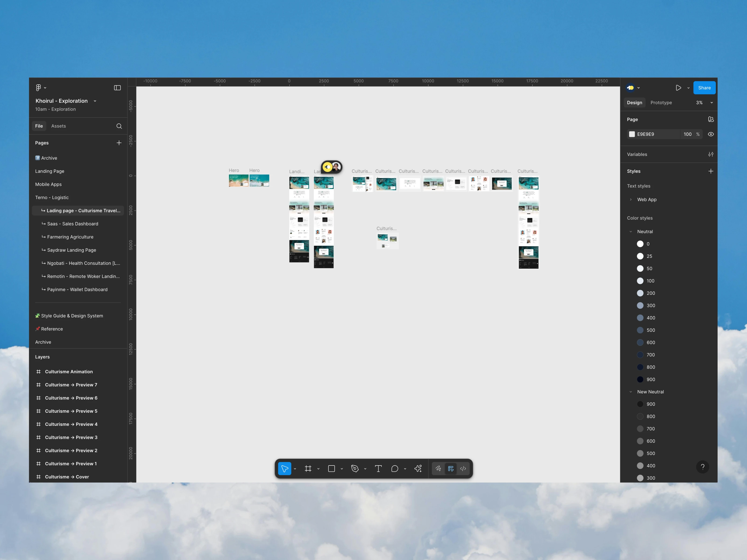Select the Frame tool in toolbar
The image size is (747, 560).
(x=308, y=469)
